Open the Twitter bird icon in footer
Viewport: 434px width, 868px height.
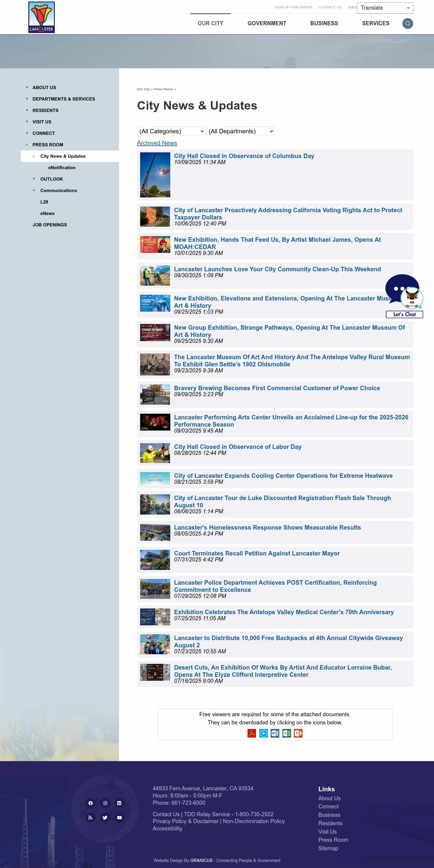click(x=105, y=817)
